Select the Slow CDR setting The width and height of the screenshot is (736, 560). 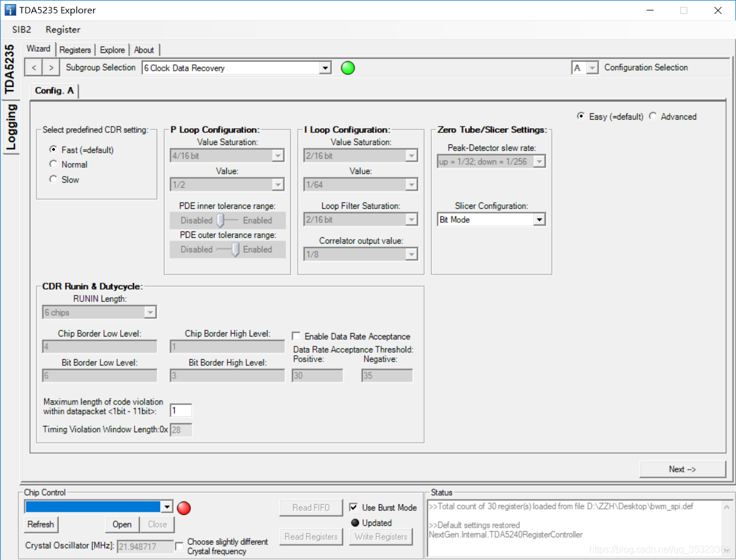point(53,179)
